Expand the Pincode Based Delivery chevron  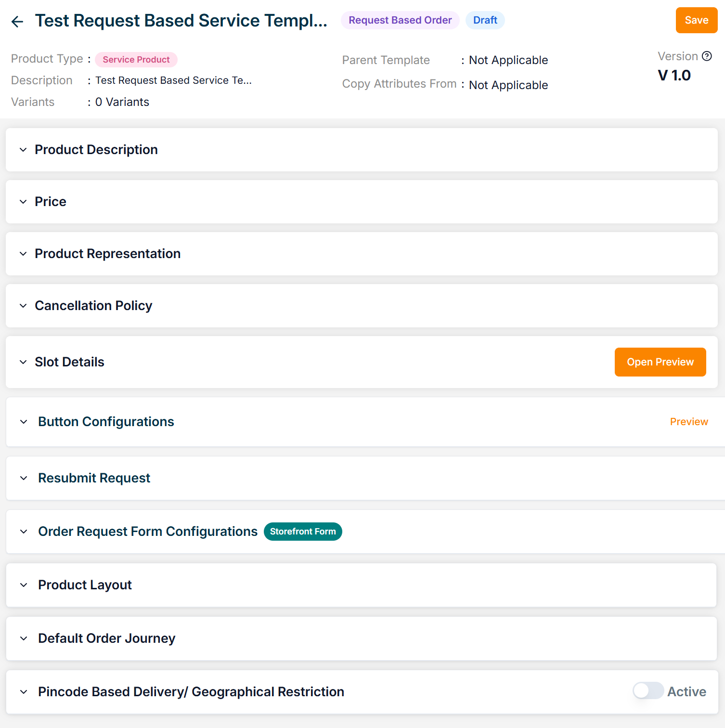tap(24, 692)
